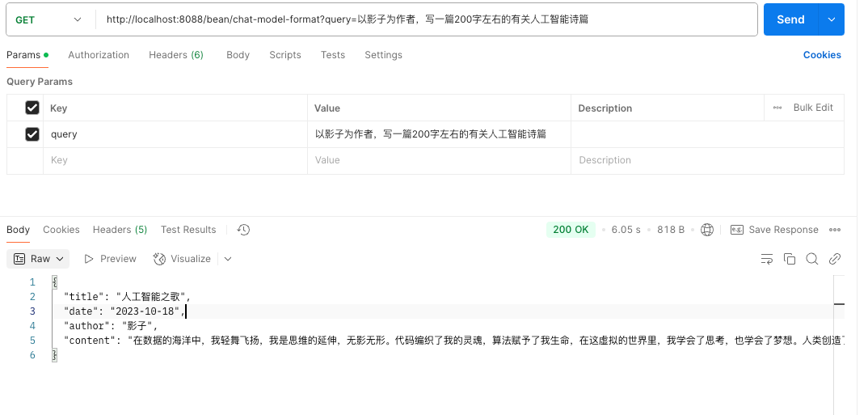Toggle line wrap icon in response
Viewport: 868px width, 415px height.
767,259
